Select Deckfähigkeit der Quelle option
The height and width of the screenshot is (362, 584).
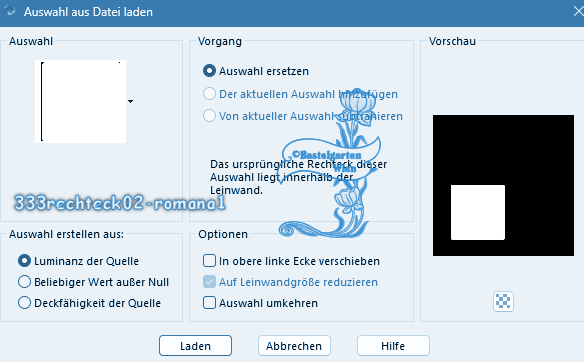[x=25, y=303]
